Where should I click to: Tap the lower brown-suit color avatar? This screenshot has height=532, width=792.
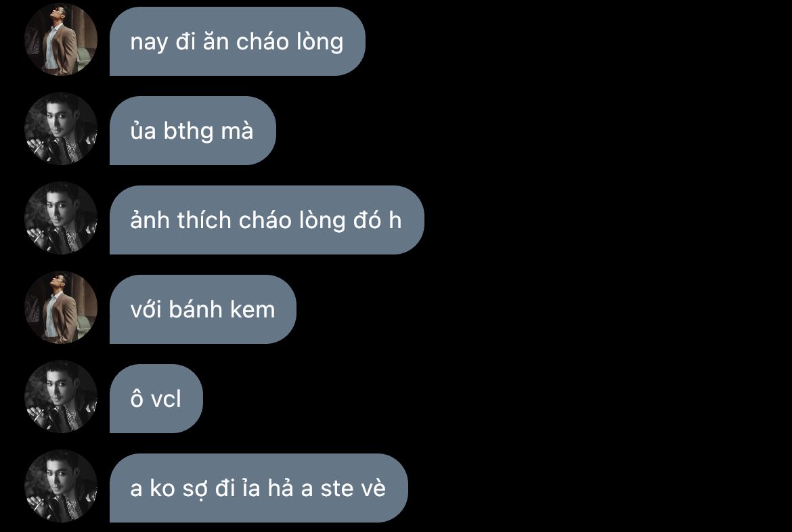pyautogui.click(x=61, y=308)
